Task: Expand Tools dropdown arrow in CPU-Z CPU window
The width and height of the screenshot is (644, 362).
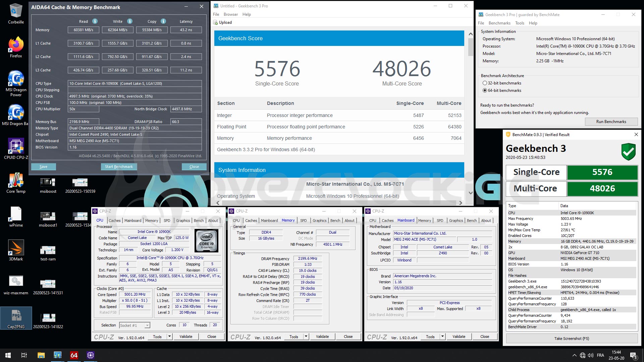Action: (169, 337)
